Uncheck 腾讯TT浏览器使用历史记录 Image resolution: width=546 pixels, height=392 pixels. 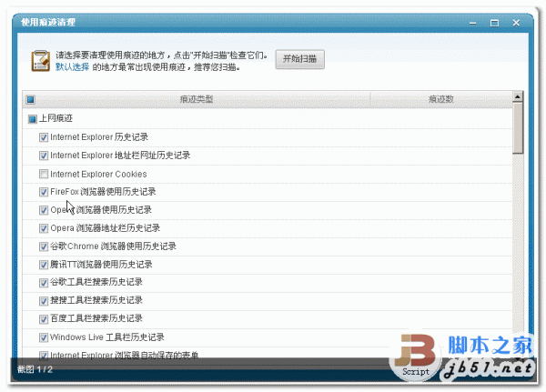pos(44,265)
